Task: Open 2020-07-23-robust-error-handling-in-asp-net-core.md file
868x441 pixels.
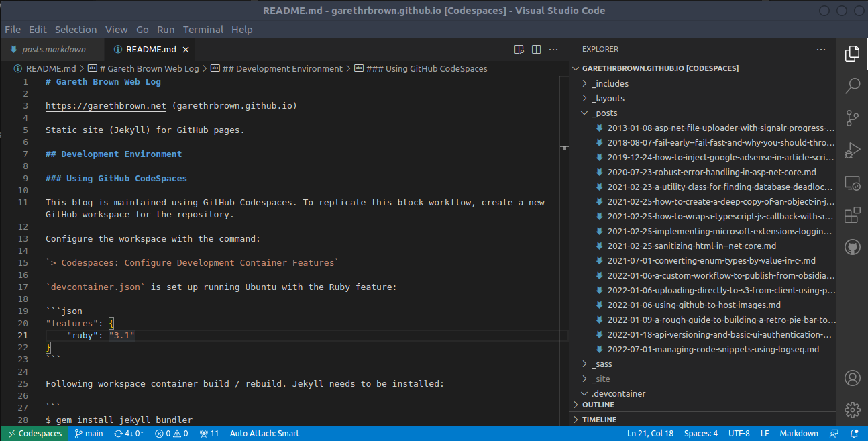Action: point(702,173)
